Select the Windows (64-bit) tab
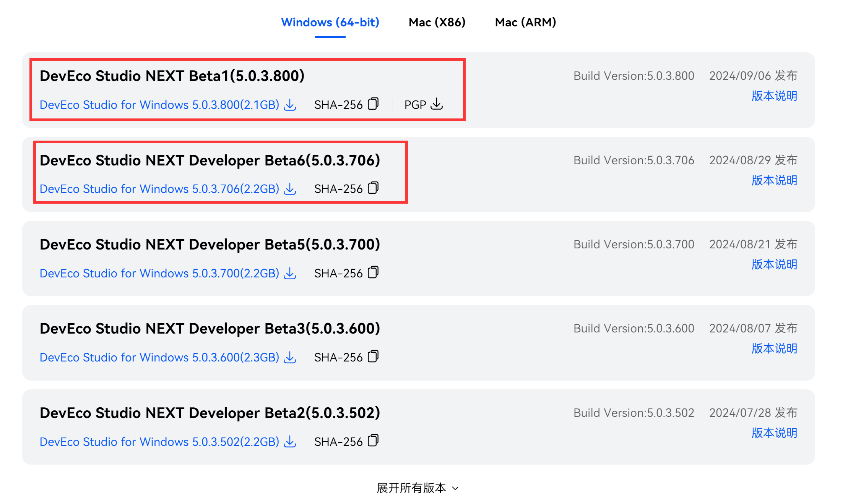The height and width of the screenshot is (504, 848). (x=330, y=22)
